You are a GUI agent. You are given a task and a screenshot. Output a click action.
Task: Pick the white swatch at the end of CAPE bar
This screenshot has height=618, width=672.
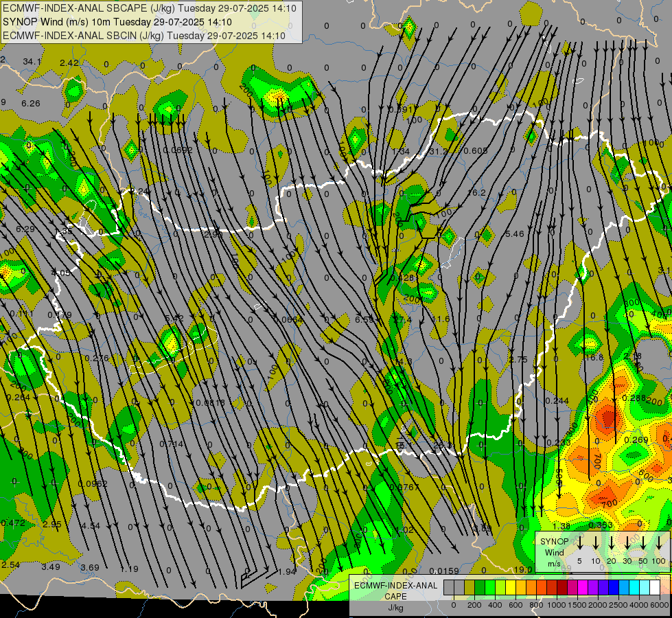coord(654,587)
